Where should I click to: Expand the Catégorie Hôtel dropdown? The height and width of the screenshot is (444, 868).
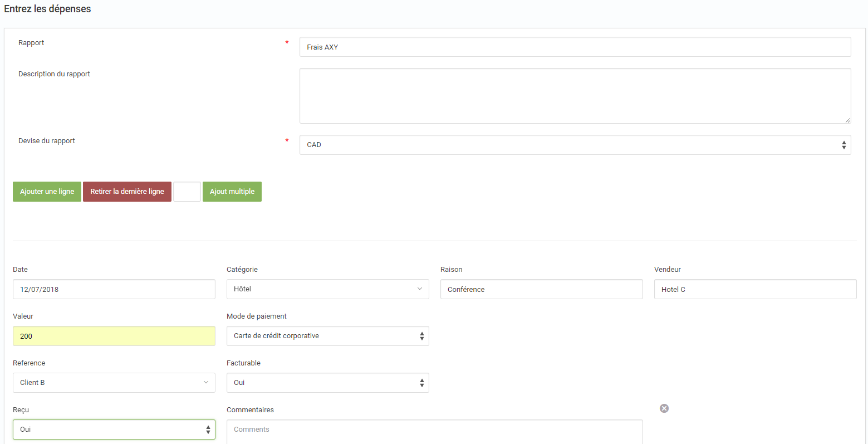[x=327, y=289]
